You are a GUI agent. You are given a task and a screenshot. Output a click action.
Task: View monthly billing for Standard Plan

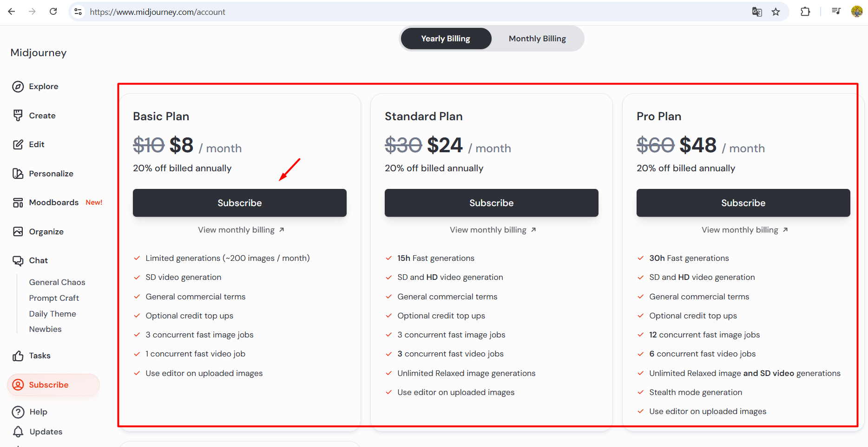493,230
